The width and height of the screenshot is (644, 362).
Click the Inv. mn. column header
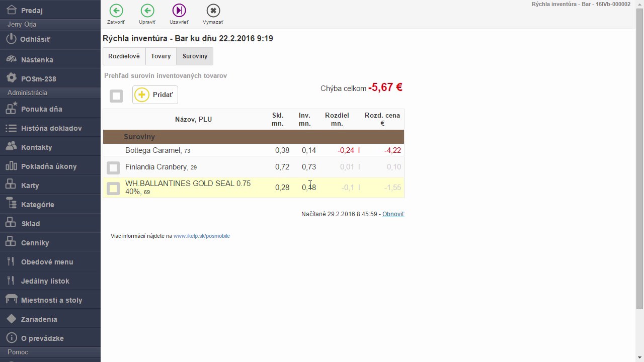click(304, 119)
